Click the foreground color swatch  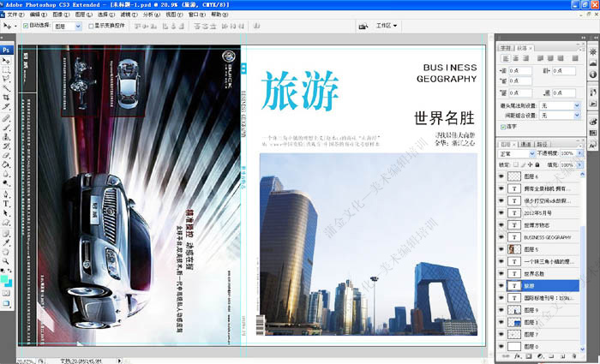point(3,279)
